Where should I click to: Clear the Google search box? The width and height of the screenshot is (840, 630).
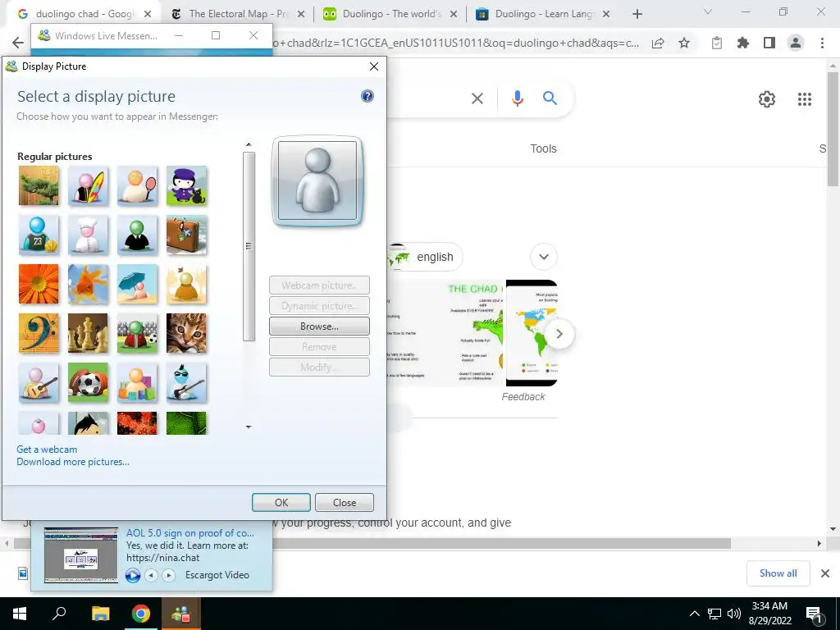click(x=477, y=98)
